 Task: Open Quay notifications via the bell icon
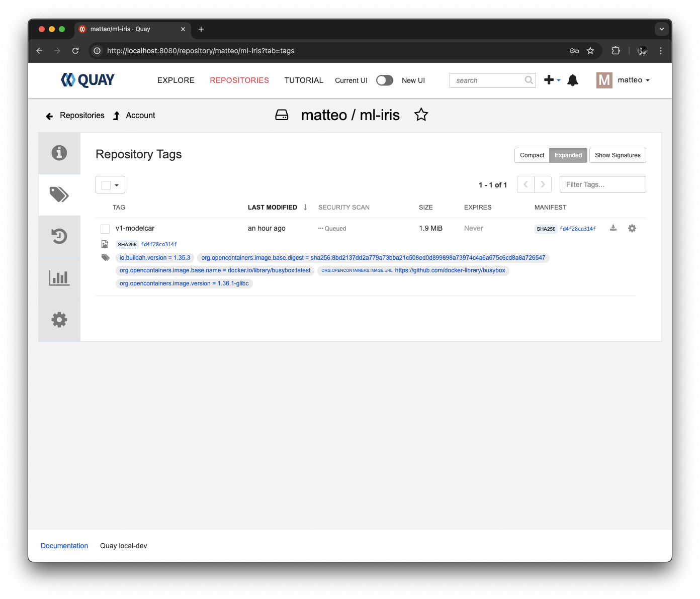pyautogui.click(x=573, y=80)
